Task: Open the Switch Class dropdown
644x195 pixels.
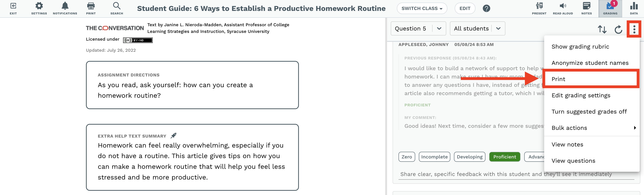Action: [x=422, y=8]
